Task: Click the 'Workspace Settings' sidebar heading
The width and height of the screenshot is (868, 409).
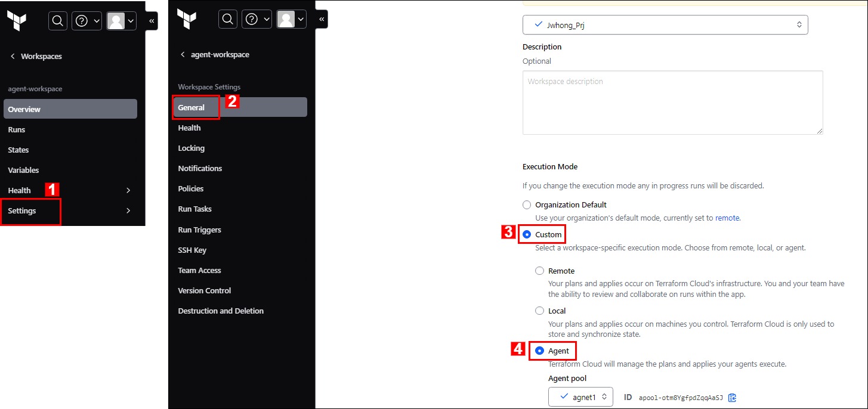Action: point(209,87)
